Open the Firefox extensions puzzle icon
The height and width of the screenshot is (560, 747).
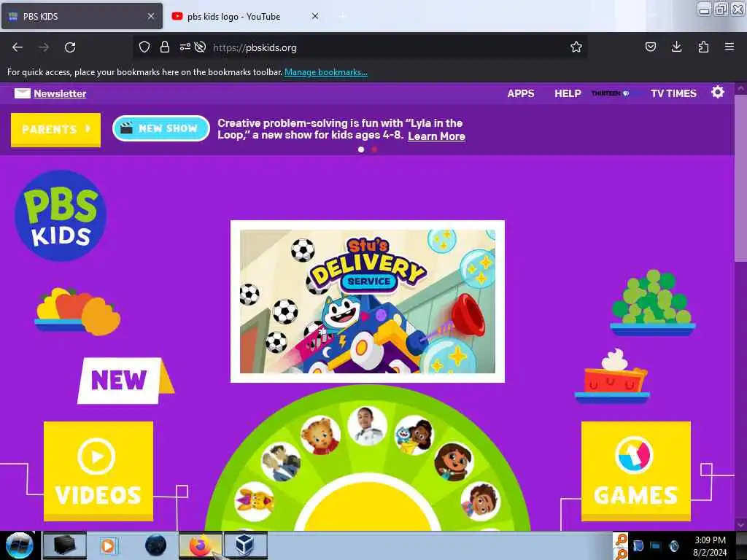703,47
